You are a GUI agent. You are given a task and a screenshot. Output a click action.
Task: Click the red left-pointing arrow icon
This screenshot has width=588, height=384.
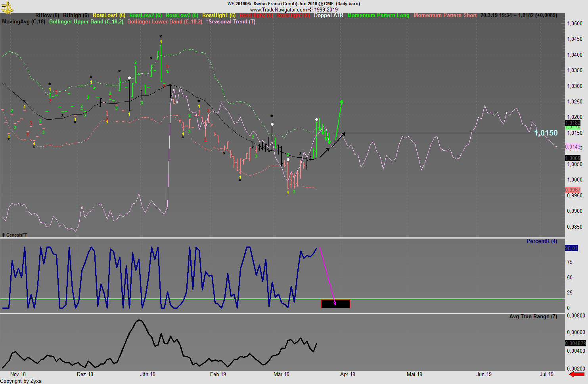(577, 374)
